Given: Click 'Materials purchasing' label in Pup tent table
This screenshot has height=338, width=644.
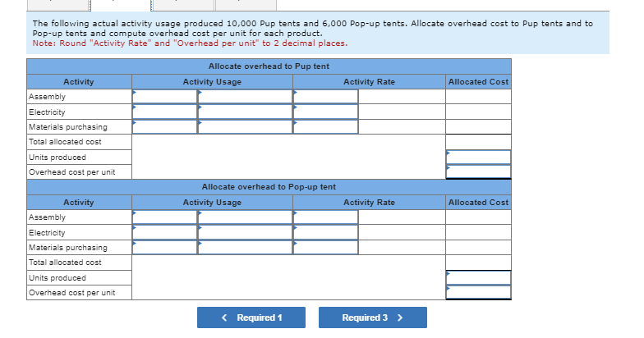Looking at the screenshot, I should (x=68, y=126).
